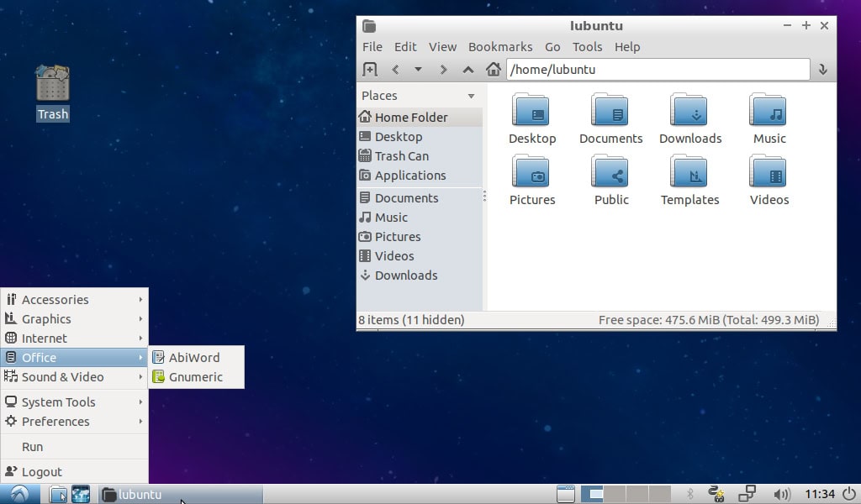Open the path history dropdown beside the address bar
Image resolution: width=861 pixels, height=504 pixels.
click(822, 70)
